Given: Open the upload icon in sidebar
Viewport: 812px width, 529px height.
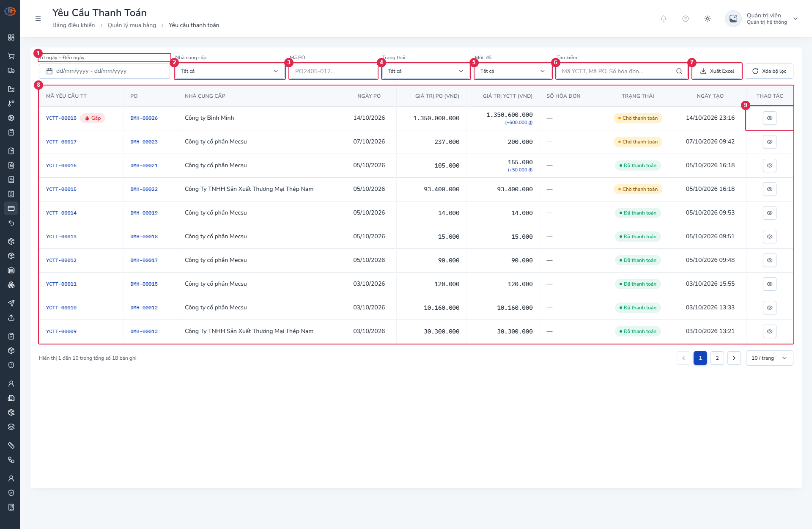Looking at the screenshot, I should click(x=11, y=318).
